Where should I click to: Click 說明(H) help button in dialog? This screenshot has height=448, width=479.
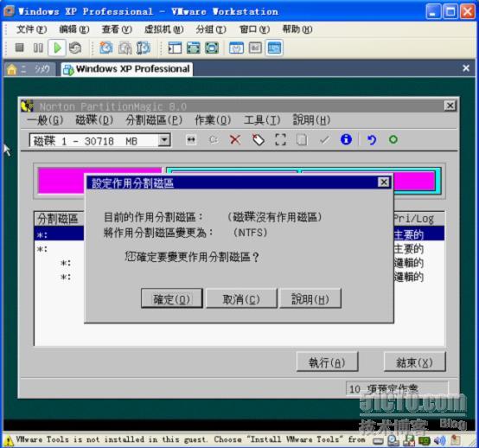coord(310,298)
